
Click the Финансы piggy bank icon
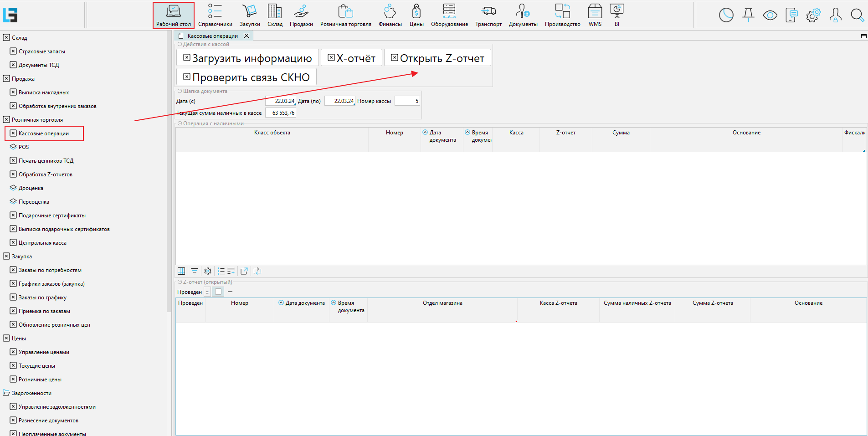(x=390, y=15)
